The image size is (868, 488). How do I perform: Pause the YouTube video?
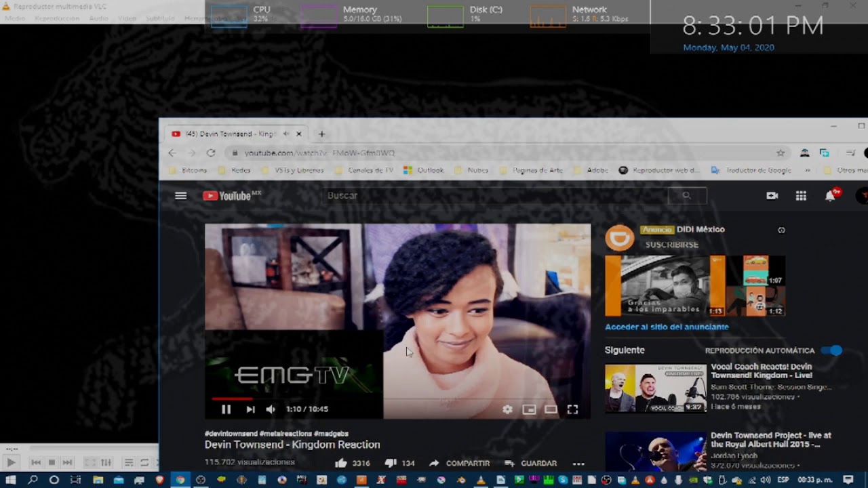click(226, 409)
